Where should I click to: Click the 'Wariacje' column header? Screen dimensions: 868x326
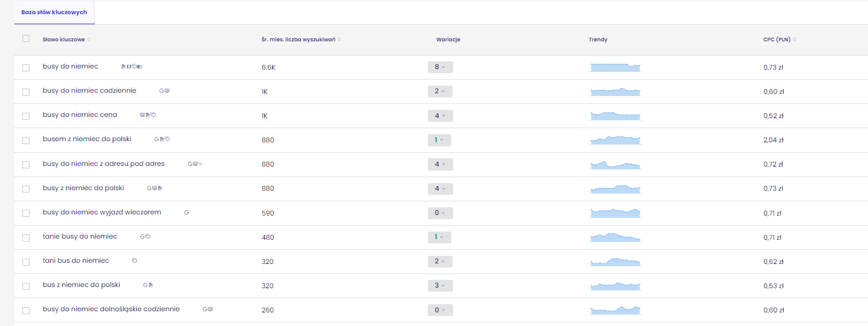pyautogui.click(x=448, y=40)
